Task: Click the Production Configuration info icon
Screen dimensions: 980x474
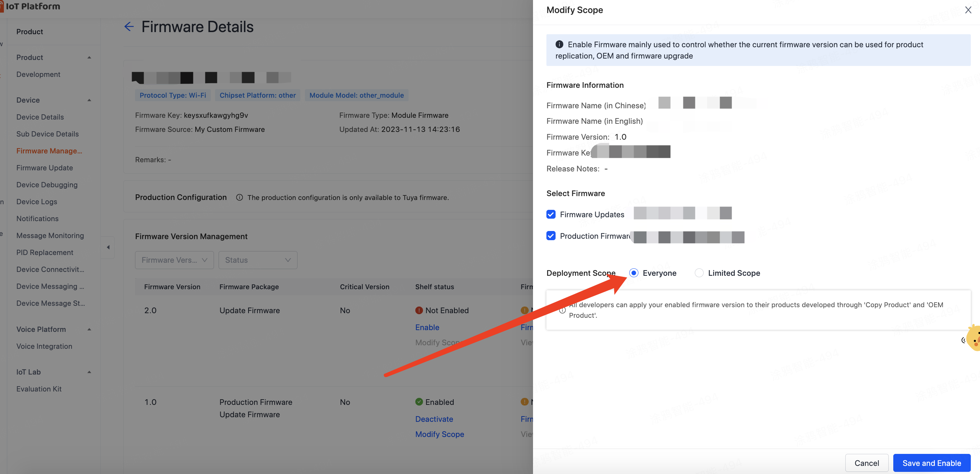Action: [239, 197]
